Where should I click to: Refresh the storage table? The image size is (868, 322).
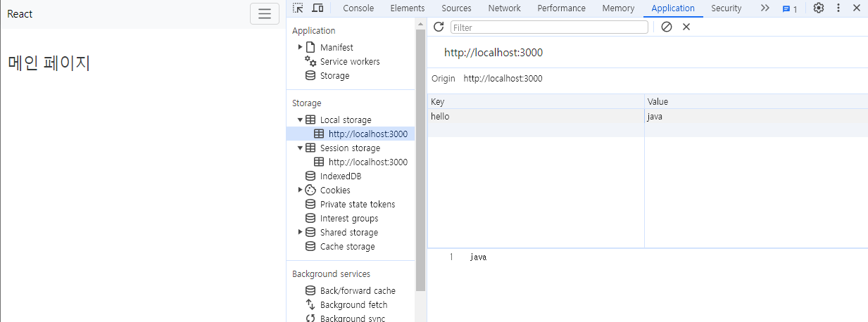(439, 27)
